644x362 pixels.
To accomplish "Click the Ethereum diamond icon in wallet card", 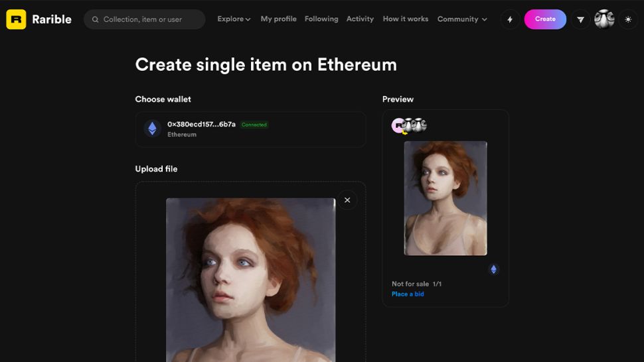I will [153, 129].
